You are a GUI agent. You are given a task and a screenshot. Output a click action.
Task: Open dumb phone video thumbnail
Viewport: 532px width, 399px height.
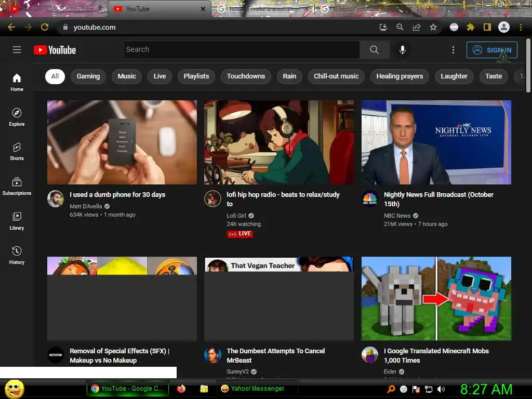pyautogui.click(x=122, y=142)
